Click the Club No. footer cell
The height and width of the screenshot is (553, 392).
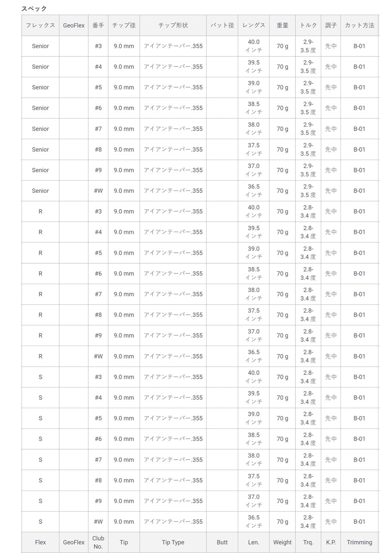pos(98,542)
